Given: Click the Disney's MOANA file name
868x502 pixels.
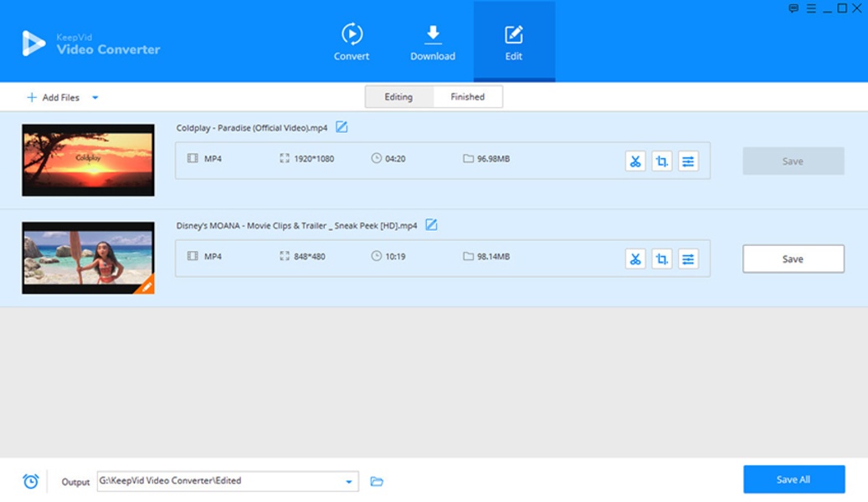Looking at the screenshot, I should coord(296,226).
